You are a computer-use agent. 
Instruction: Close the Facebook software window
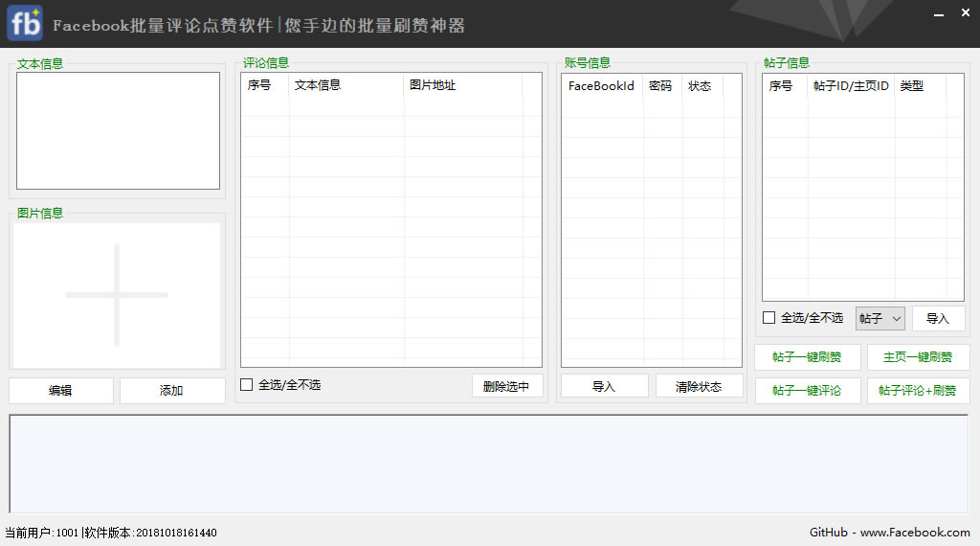coord(965,13)
